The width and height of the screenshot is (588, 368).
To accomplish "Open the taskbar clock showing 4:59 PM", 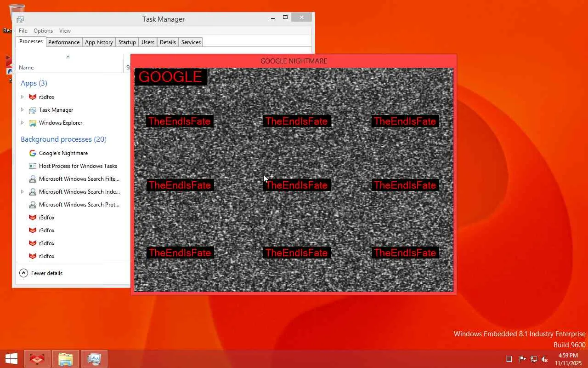I will (x=568, y=359).
